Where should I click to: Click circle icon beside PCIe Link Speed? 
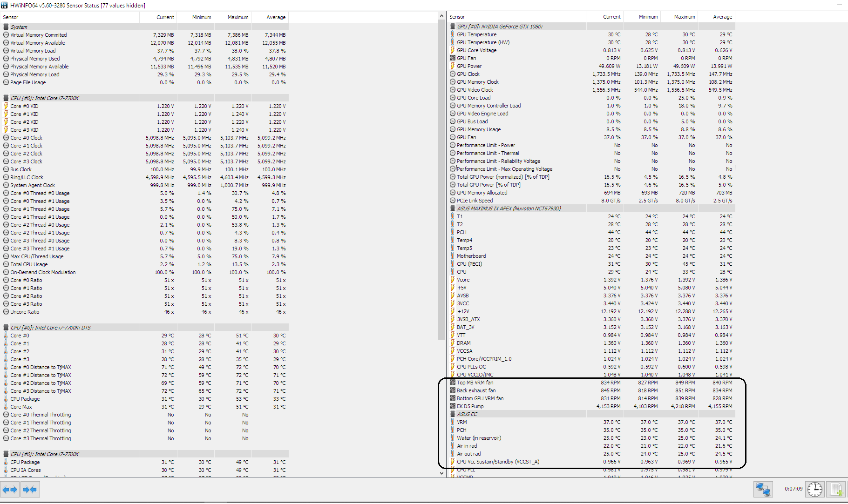pos(453,201)
